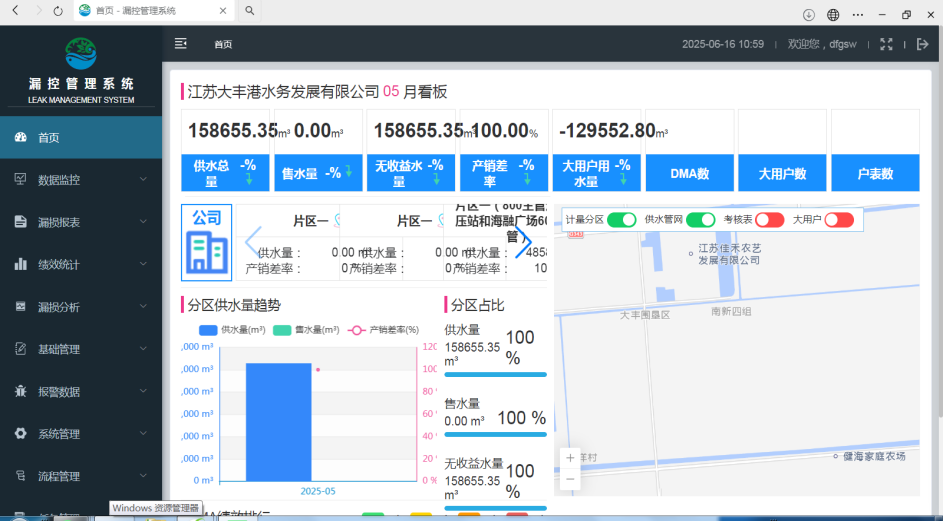Enable the 考核表 toggle switch

pos(769,219)
